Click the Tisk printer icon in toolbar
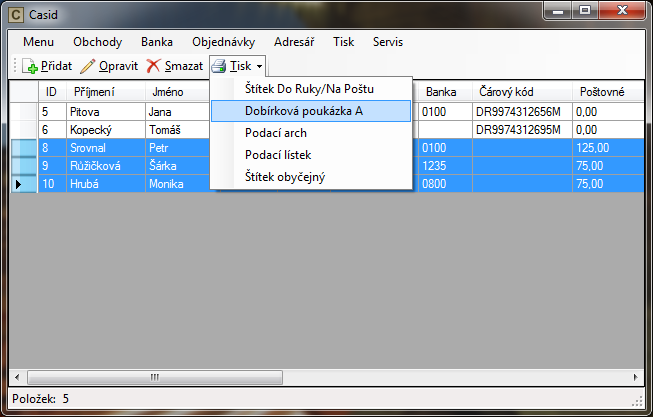The height and width of the screenshot is (417, 653). [x=219, y=66]
